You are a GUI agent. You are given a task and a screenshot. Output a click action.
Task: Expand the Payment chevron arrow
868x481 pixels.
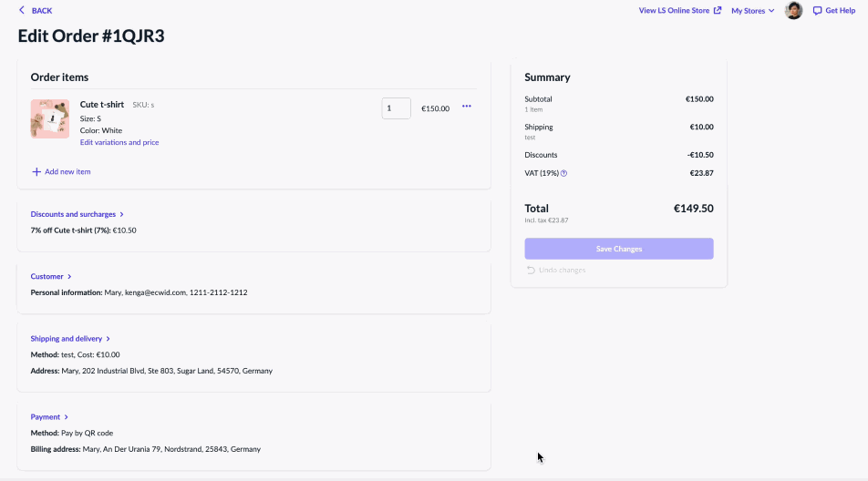tap(66, 417)
